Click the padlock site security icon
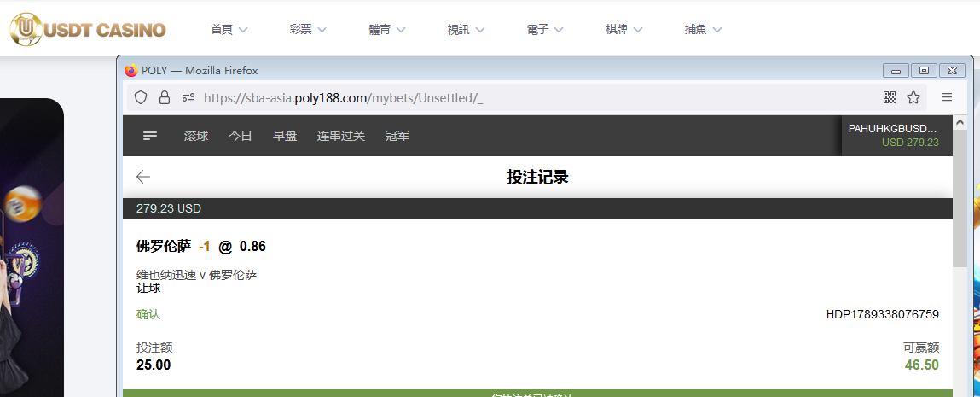This screenshot has height=397, width=980. point(165,97)
